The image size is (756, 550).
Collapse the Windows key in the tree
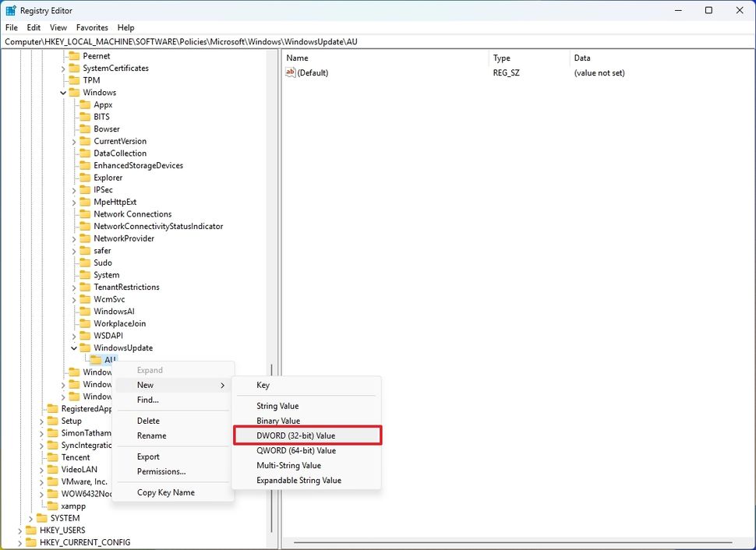(63, 92)
